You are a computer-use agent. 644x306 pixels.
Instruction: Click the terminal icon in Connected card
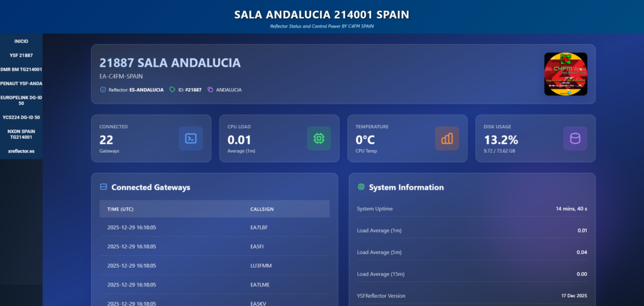pyautogui.click(x=191, y=138)
